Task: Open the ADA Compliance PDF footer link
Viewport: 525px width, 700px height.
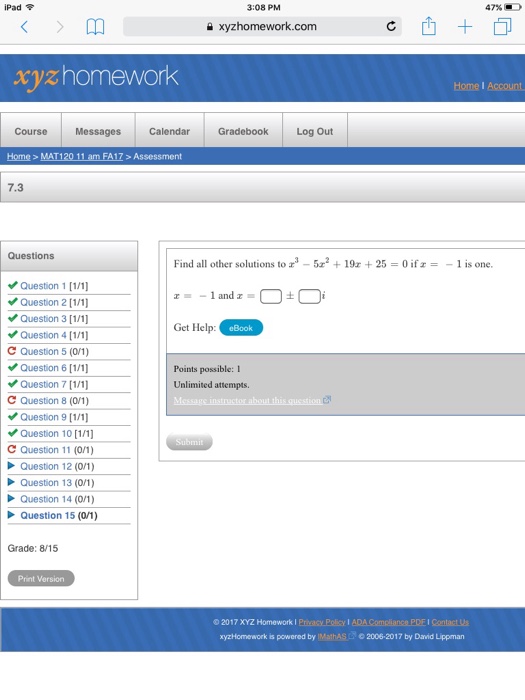Action: coord(389,622)
